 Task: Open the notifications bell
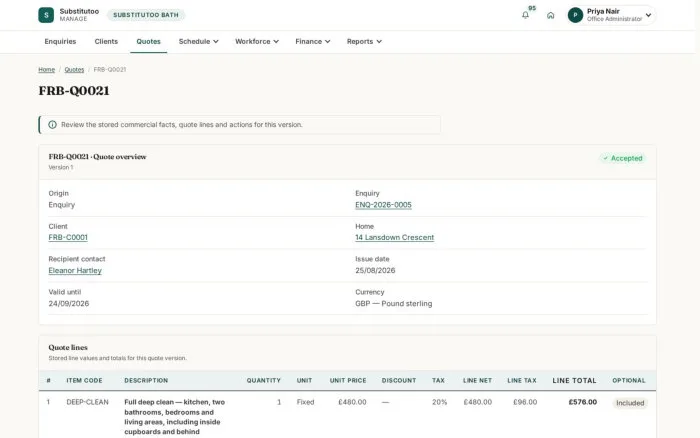(x=525, y=15)
